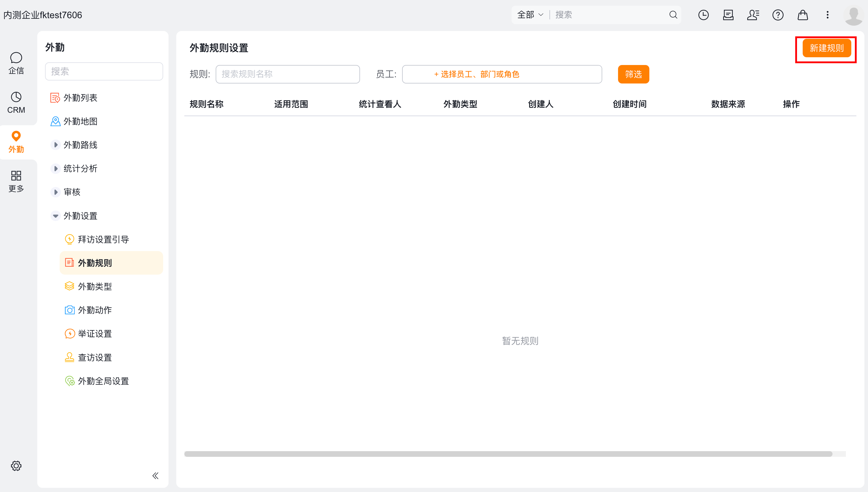Open the 更多 grid icon
This screenshot has width=868, height=492.
(16, 176)
